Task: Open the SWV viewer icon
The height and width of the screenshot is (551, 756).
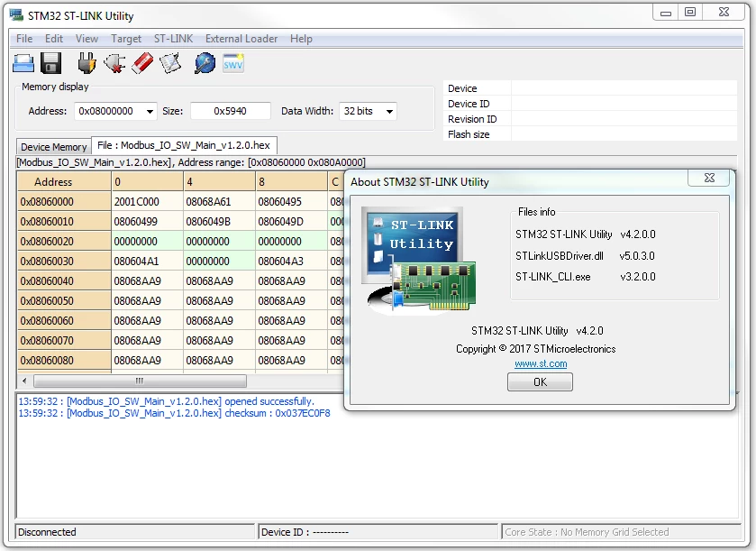Action: point(233,63)
